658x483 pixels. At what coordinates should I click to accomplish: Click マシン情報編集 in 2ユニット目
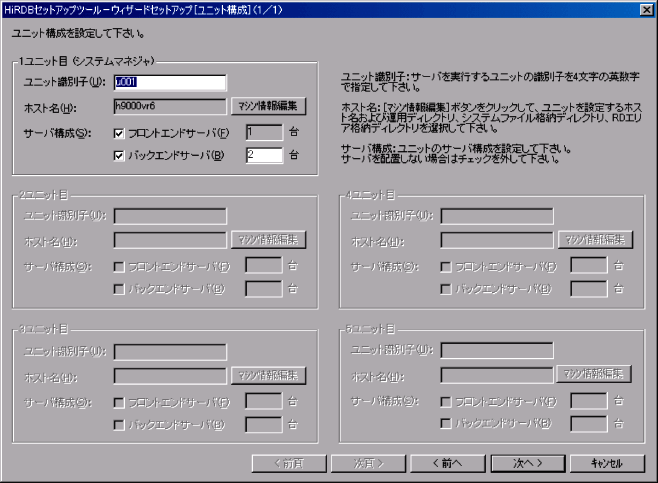point(268,240)
